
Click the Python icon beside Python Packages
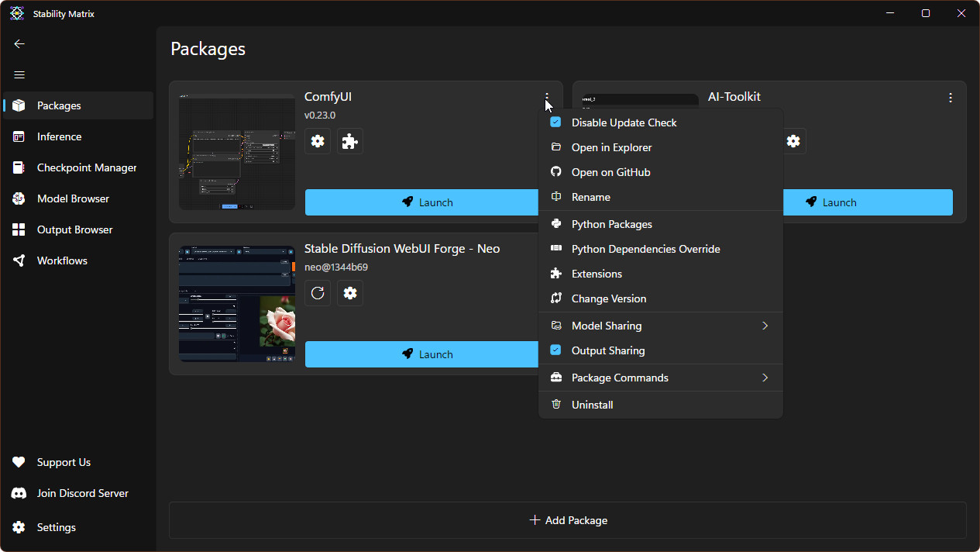coord(555,224)
